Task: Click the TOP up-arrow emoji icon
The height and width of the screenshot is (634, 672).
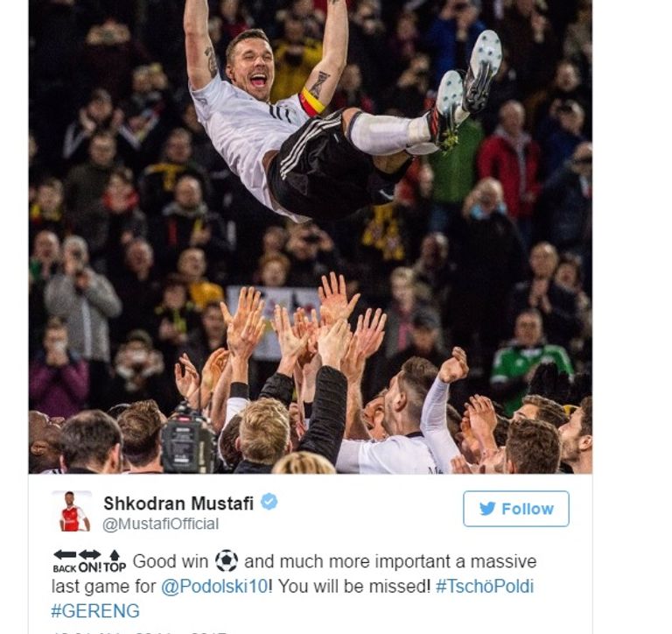Action: 115,561
